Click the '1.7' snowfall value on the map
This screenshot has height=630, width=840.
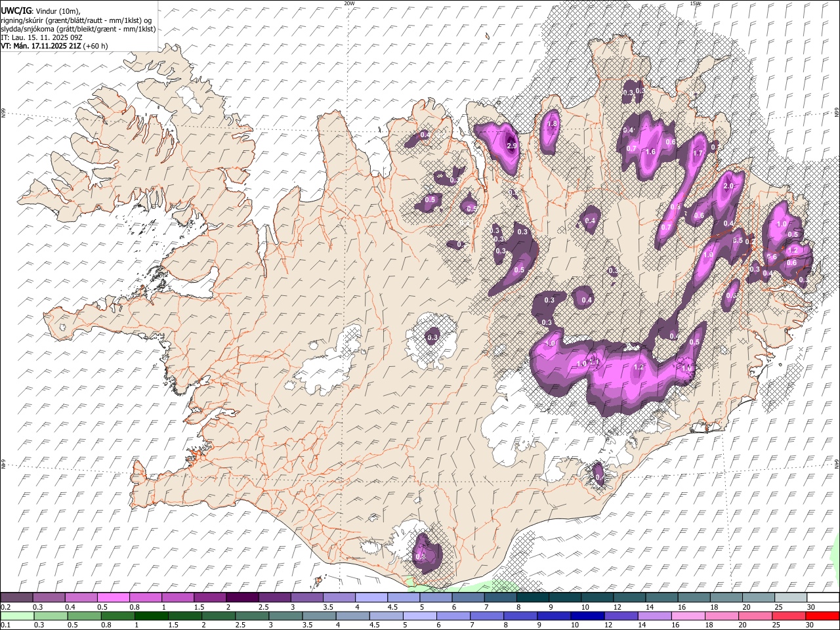[698, 153]
